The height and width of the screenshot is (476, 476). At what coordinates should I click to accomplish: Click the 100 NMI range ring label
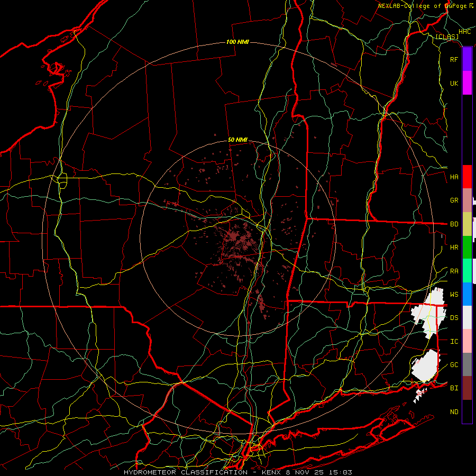pos(237,42)
